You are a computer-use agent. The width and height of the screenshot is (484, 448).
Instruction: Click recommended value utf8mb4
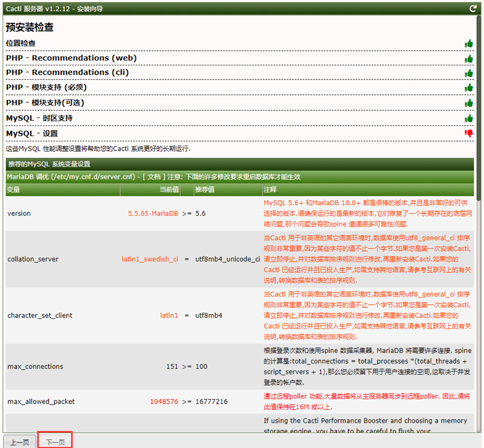tap(208, 315)
